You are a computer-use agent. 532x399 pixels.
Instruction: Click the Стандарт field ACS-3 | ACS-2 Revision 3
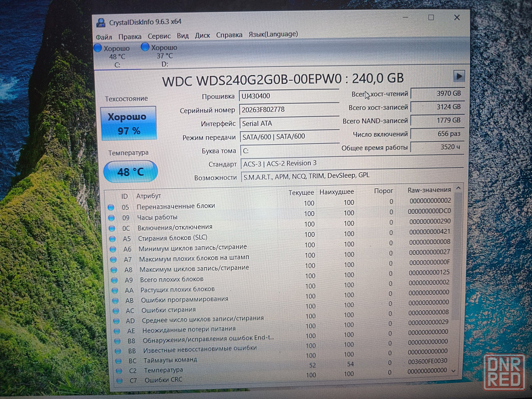(352, 163)
